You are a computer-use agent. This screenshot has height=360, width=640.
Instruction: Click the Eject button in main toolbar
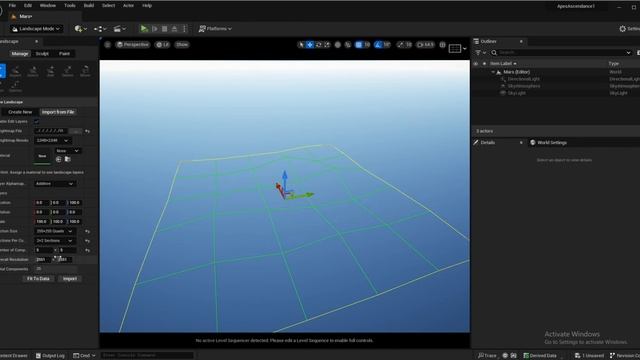point(174,29)
